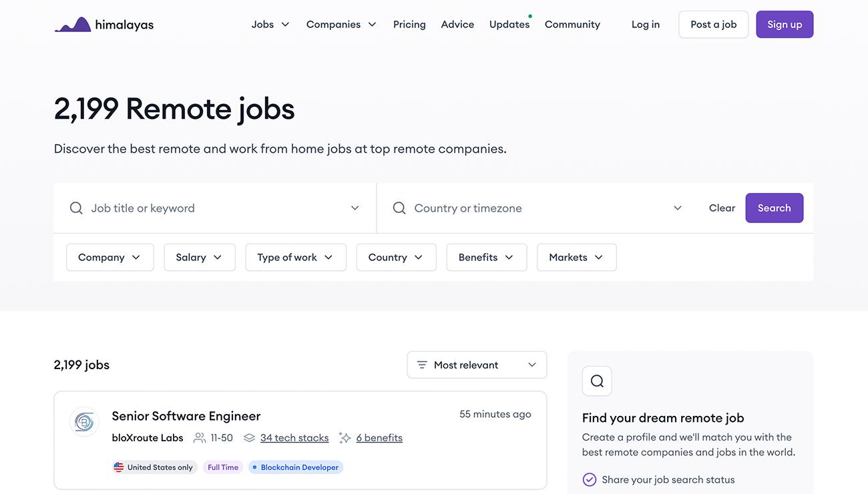868x494 pixels.
Task: Click the Himalayas mountain logo
Action: click(x=73, y=25)
